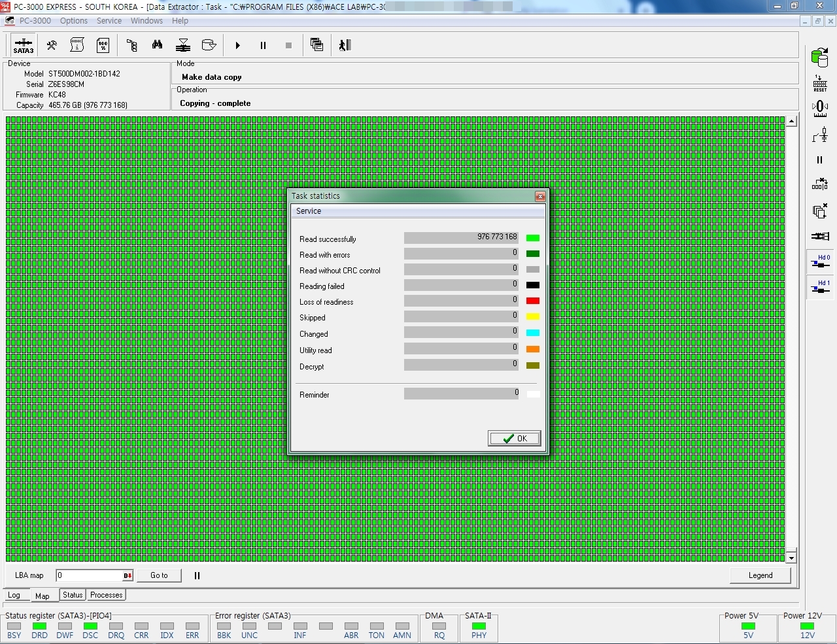Click the map scrollbar up arrow

tap(791, 122)
